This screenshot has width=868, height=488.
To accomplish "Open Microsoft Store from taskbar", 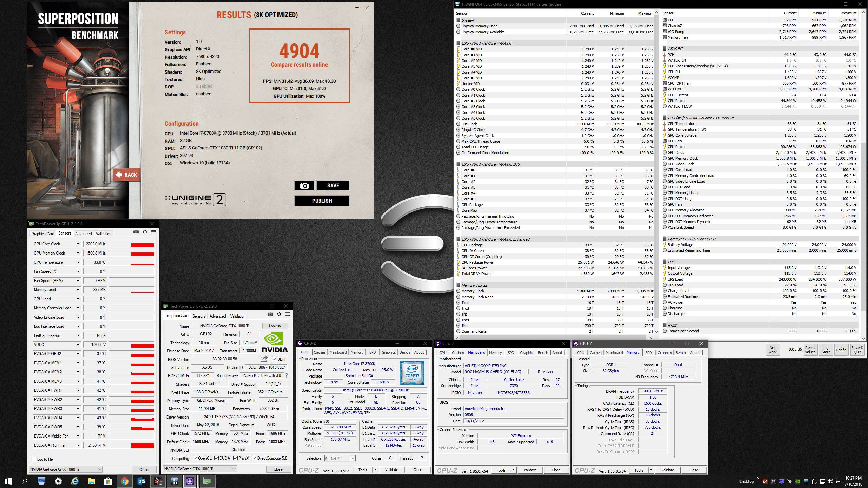I will pos(108,481).
